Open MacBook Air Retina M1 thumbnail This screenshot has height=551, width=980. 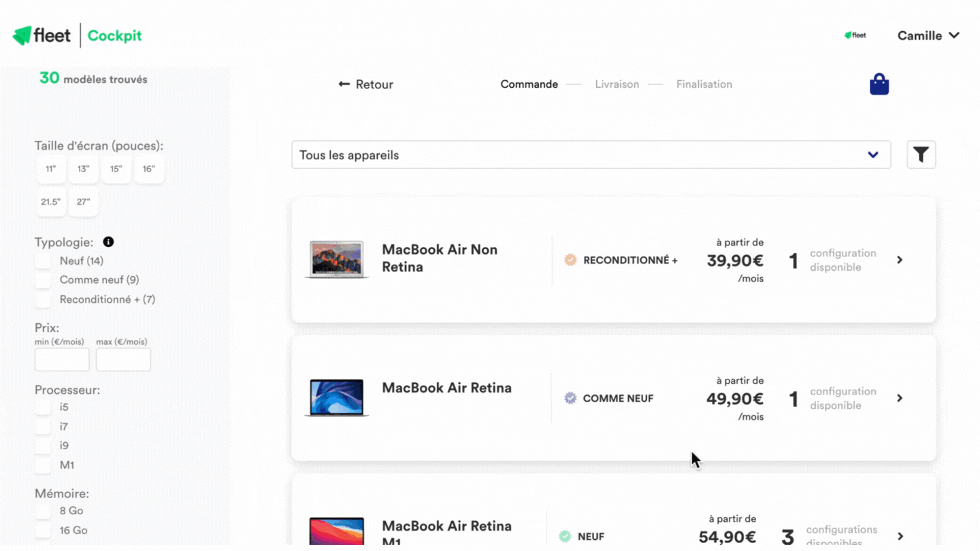click(336, 531)
